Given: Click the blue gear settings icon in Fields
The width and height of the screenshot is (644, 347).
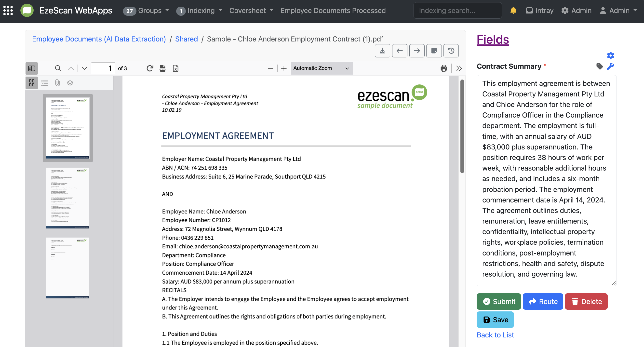Looking at the screenshot, I should tap(611, 55).
